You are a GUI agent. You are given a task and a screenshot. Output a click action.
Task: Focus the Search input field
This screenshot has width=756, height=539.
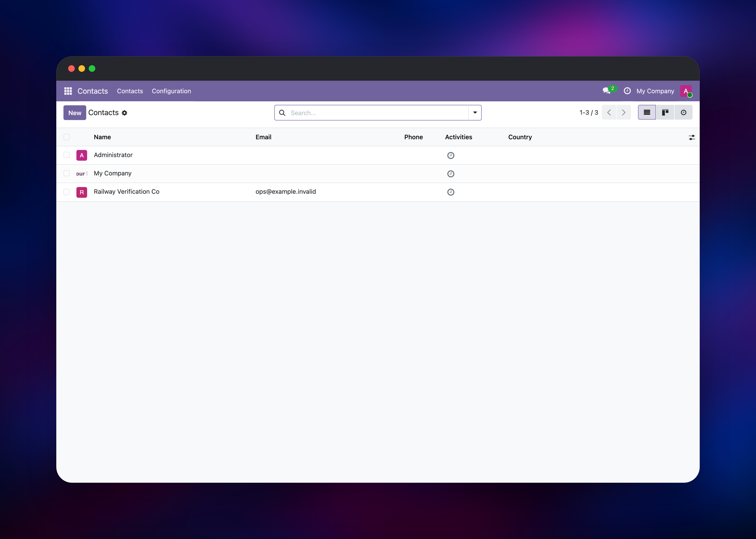(378, 113)
